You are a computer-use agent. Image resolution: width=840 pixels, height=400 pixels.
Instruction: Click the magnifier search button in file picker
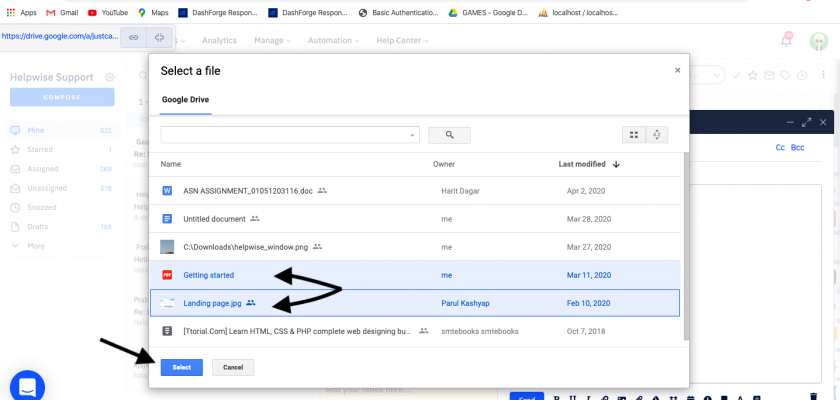tap(449, 135)
